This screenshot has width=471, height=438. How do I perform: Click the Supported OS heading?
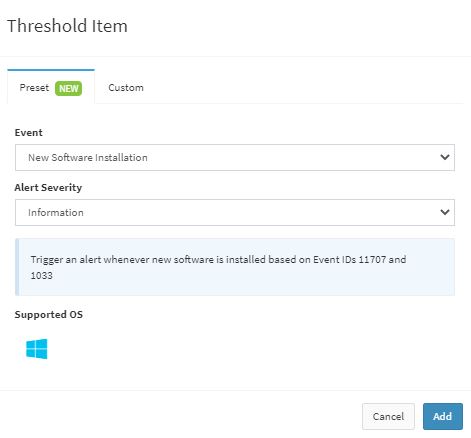[49, 314]
